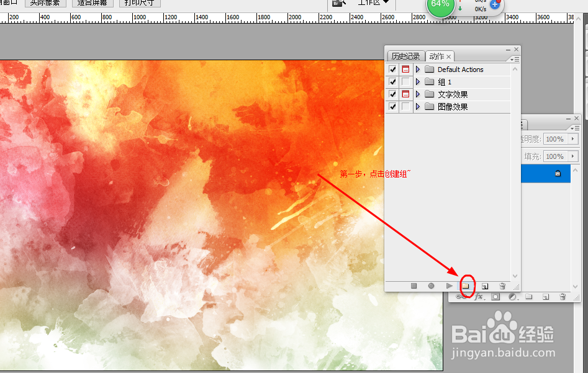588x373 pixels.
Task: Click the create new layer icon in Layers panel
Action: [546, 297]
